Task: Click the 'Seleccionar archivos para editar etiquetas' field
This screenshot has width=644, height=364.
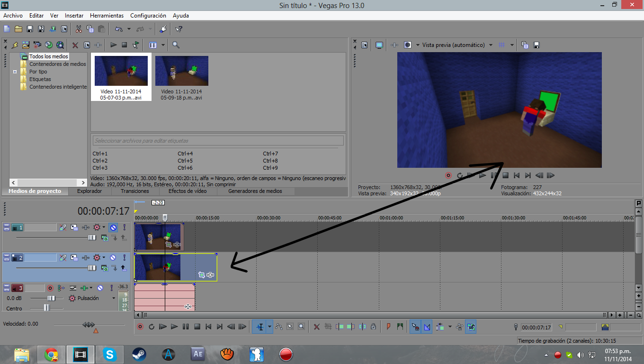Action: [x=218, y=141]
